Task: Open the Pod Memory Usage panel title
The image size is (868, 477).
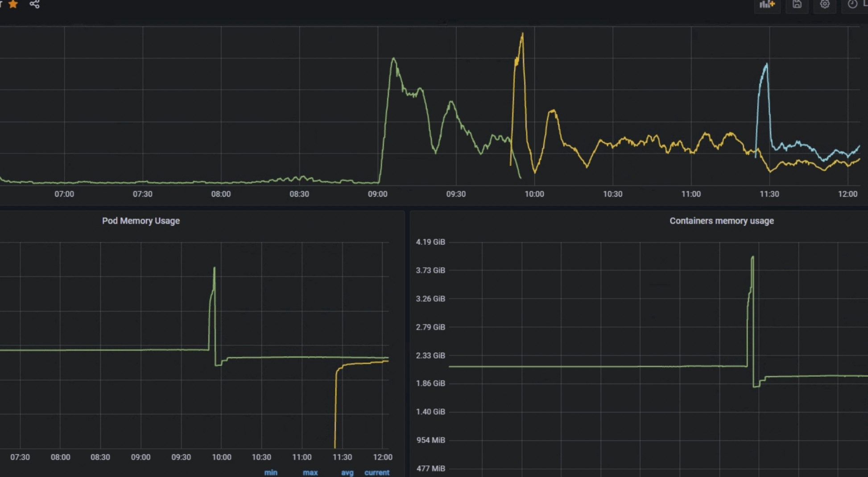Action: [x=141, y=221]
